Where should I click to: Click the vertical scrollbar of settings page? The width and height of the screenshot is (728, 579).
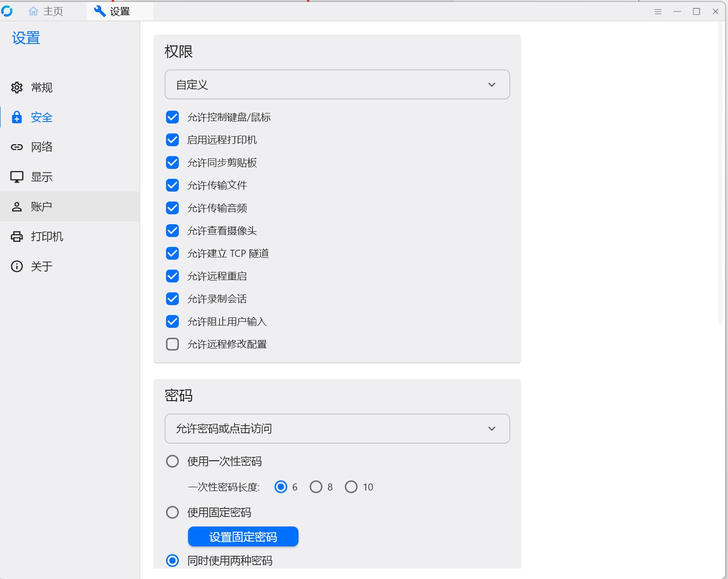coord(720,173)
